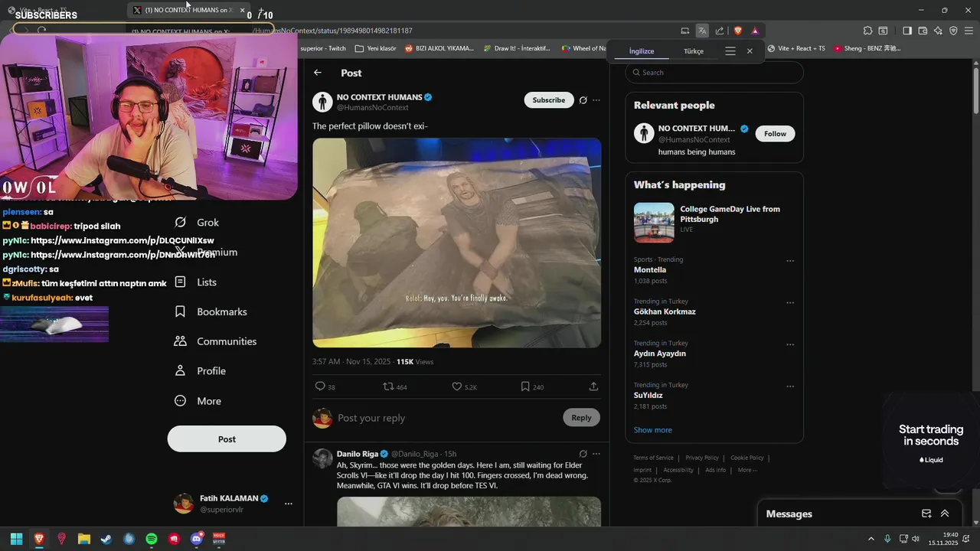Follow NO CONTEXT HUMANS in Relevant people

tap(775, 133)
